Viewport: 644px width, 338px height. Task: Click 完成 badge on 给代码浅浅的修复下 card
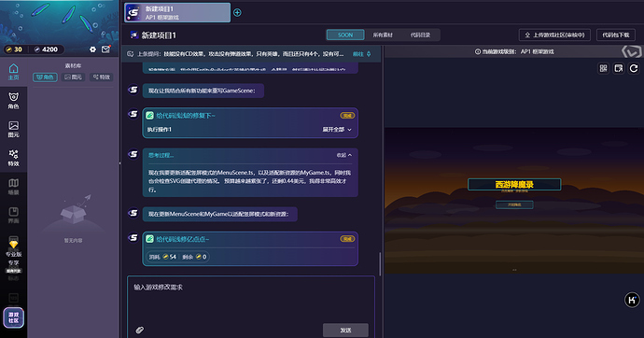347,116
